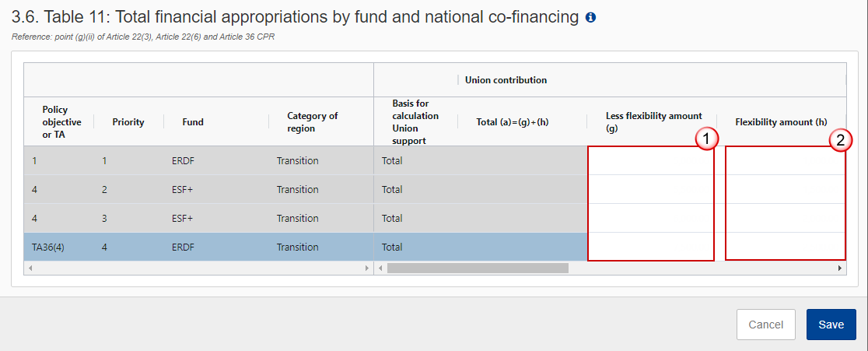Click the horizontal scrollbar thumb under Union contribution
868x351 pixels.
coord(478,269)
